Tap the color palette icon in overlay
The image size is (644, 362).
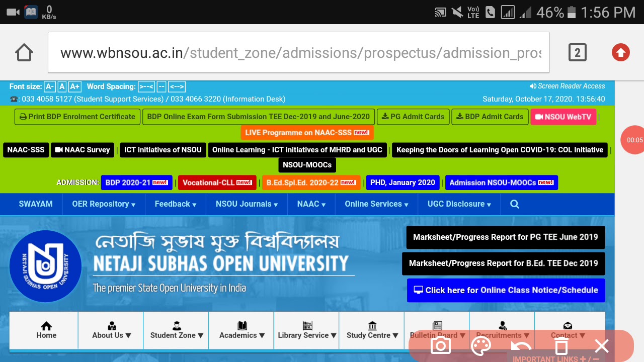[481, 346]
